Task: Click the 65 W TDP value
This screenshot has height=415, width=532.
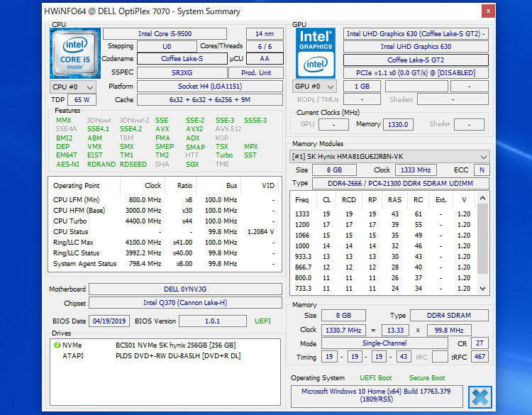Action: click(x=82, y=100)
